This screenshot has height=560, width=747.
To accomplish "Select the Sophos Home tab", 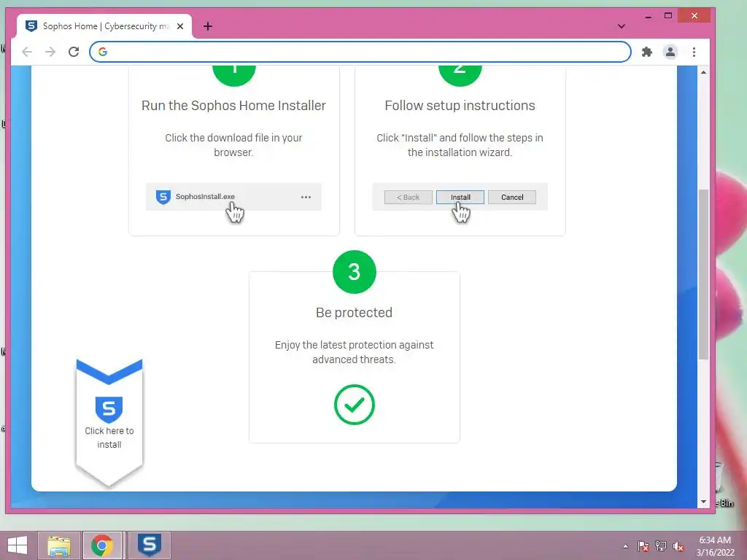I will (x=104, y=26).
